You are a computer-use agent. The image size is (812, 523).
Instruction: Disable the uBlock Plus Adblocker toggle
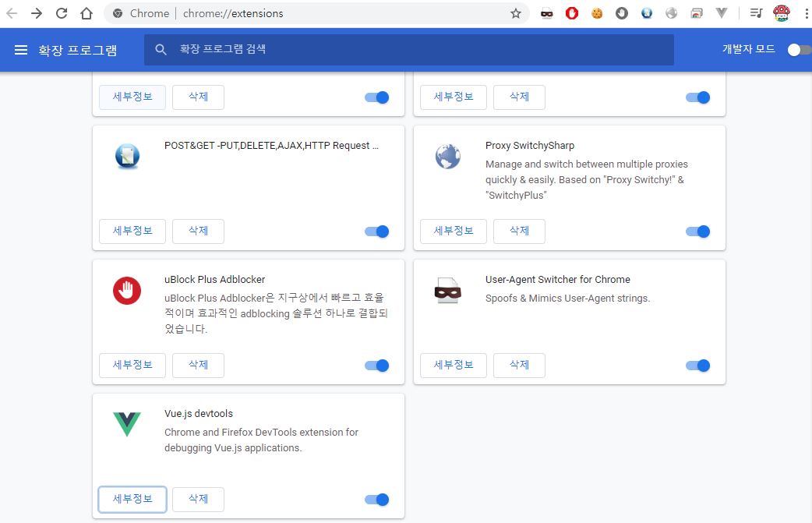(x=376, y=366)
